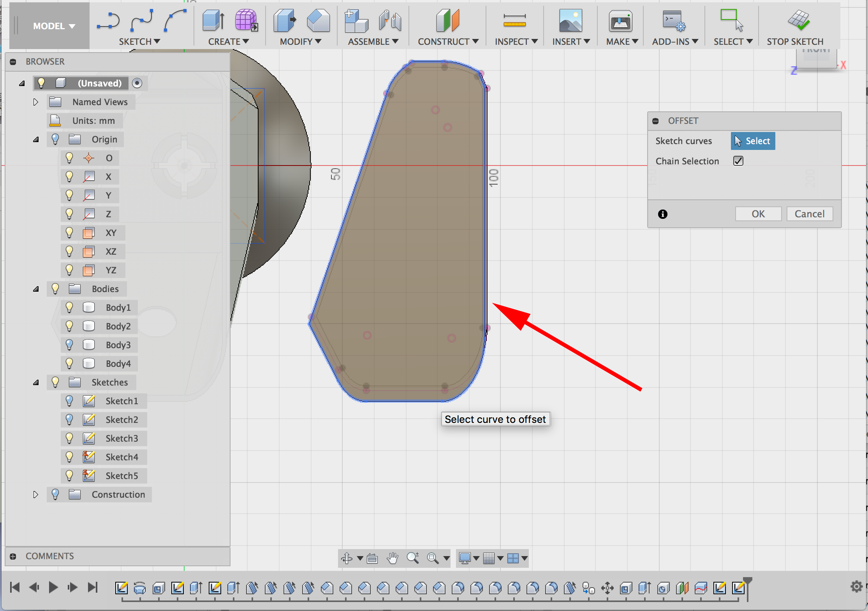
Task: Expand the Named Views folder
Action: (x=36, y=102)
